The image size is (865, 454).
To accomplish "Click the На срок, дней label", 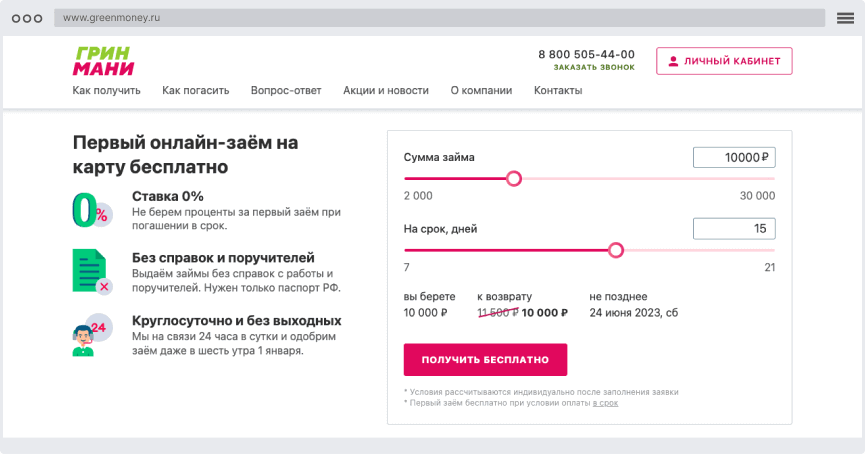I will 440,229.
